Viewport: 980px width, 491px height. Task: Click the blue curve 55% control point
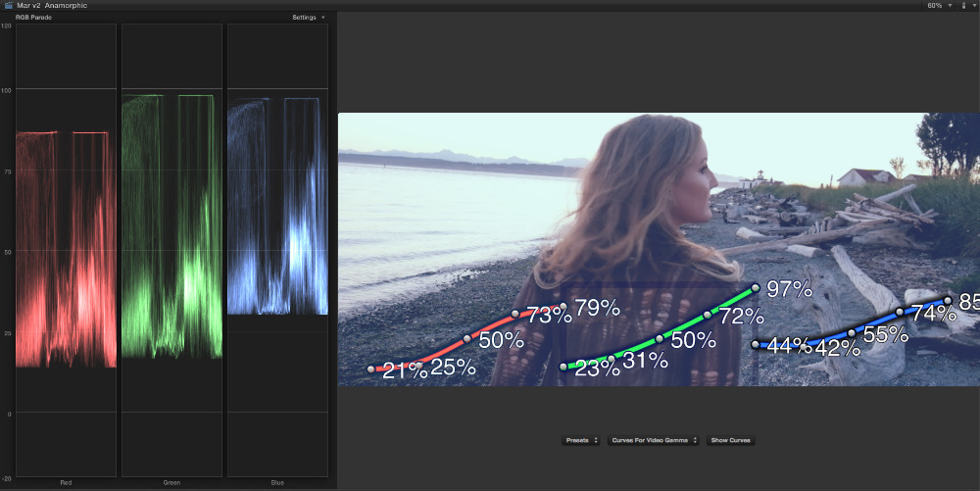[x=852, y=333]
